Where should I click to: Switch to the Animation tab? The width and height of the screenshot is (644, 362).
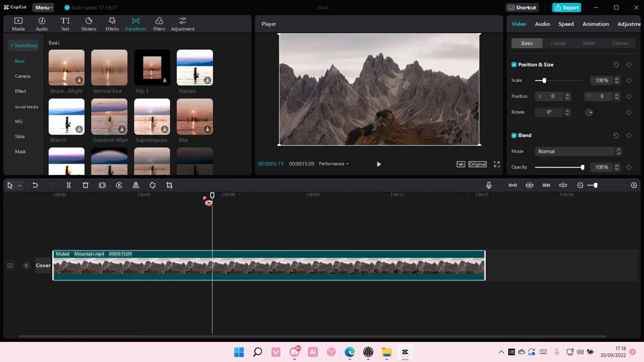click(x=595, y=24)
